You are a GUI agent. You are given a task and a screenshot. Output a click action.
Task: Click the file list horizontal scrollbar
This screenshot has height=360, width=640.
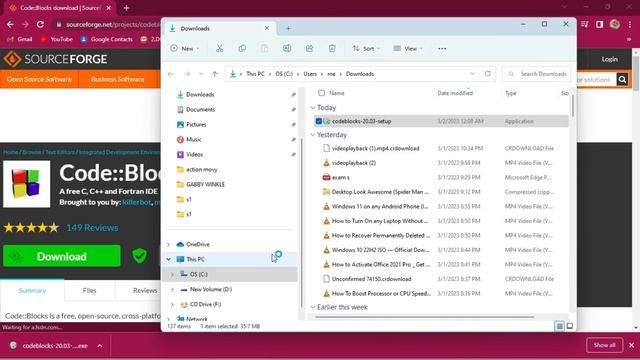click(424, 317)
